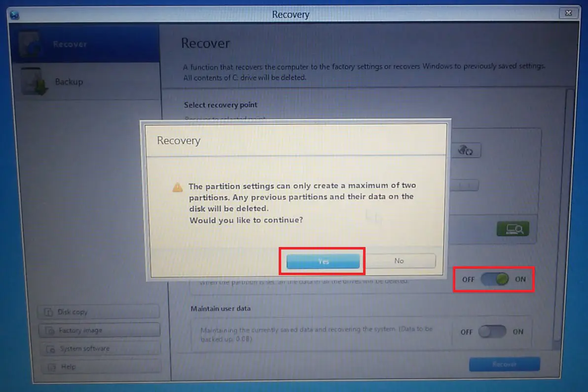Click the Disk copy icon

pyautogui.click(x=48, y=312)
